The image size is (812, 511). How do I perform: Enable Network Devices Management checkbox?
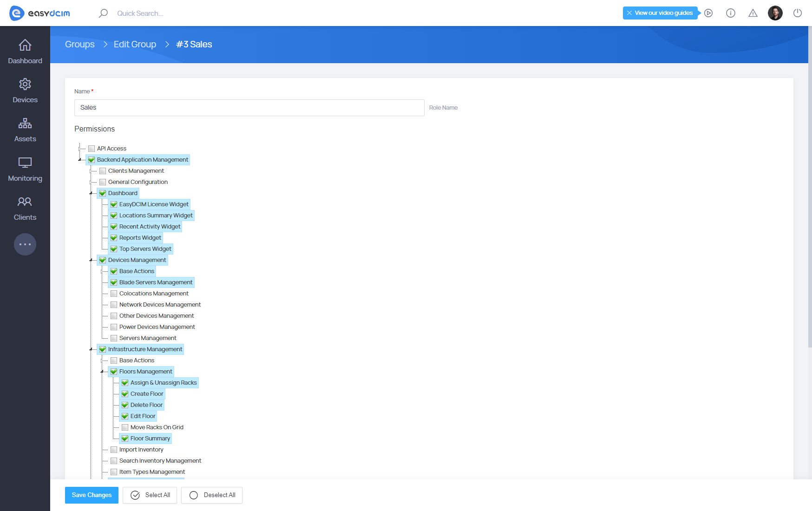[x=114, y=305]
